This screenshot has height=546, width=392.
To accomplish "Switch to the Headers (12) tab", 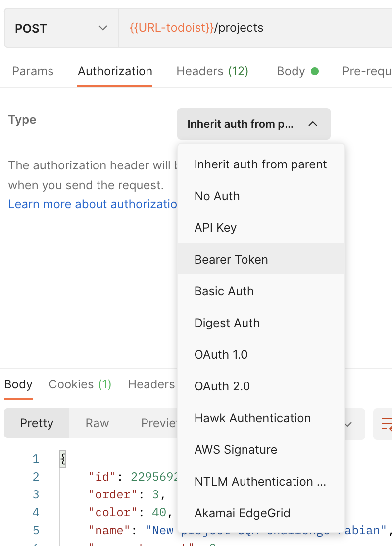I will point(212,71).
